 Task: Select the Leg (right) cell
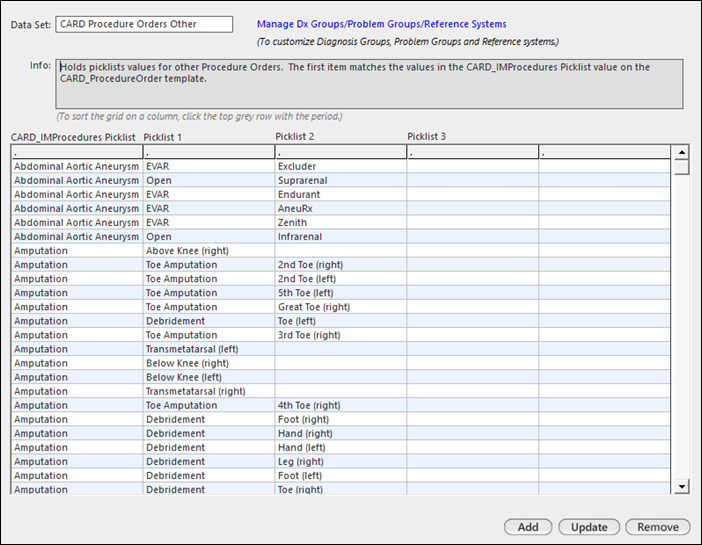pos(341,462)
